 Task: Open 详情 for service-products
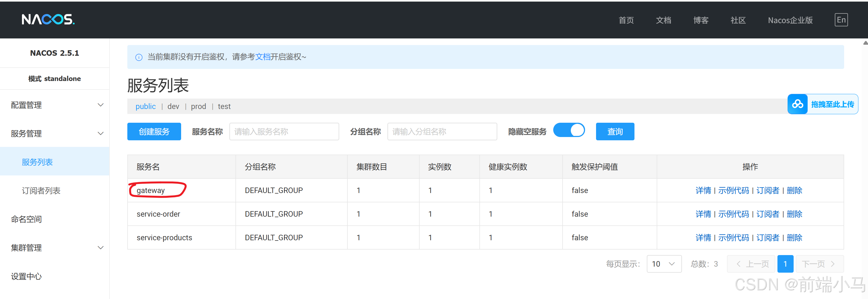[x=703, y=238]
